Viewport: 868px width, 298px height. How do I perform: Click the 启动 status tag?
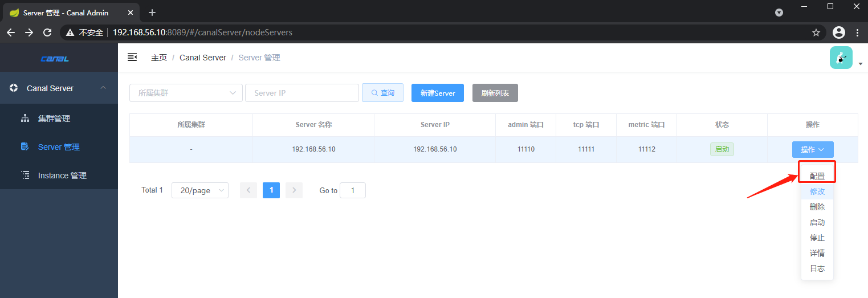(x=722, y=149)
